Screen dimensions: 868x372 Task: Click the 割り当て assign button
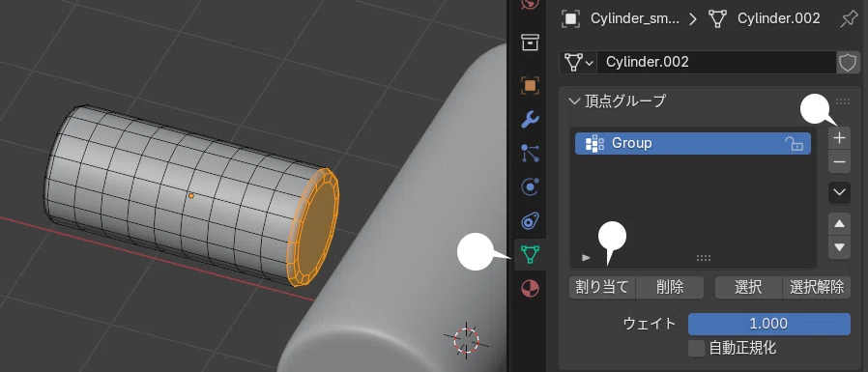coord(602,287)
